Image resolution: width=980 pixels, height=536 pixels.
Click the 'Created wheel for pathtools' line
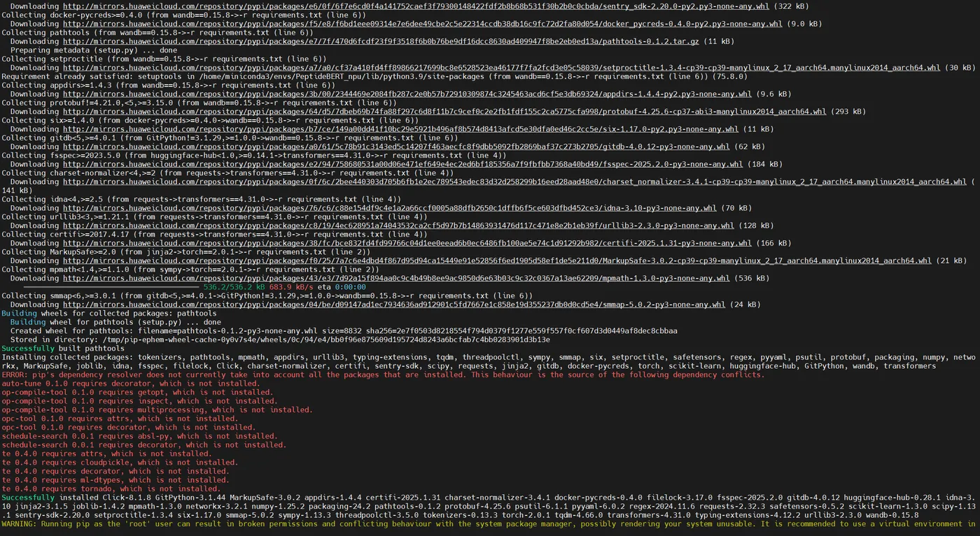pos(344,331)
